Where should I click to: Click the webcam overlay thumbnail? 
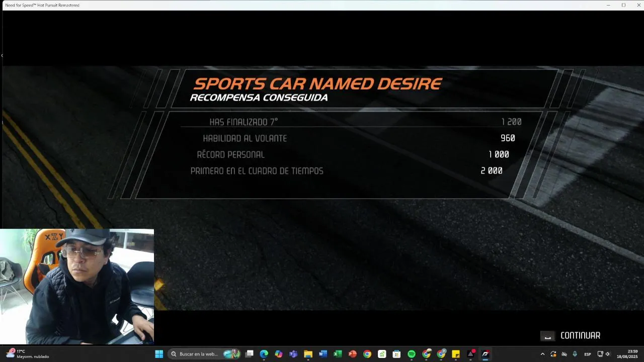77,287
